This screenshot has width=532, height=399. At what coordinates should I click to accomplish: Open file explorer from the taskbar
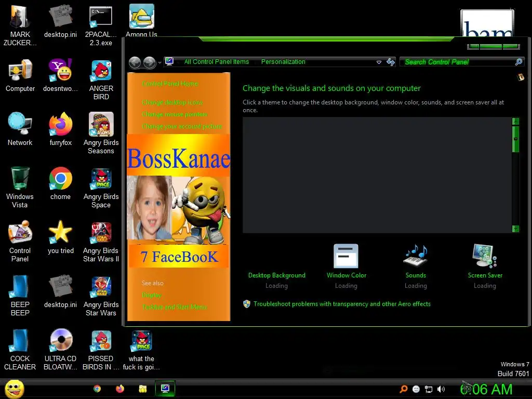[x=142, y=389]
